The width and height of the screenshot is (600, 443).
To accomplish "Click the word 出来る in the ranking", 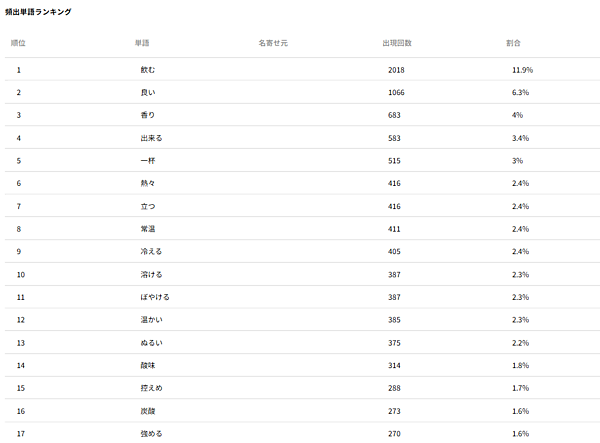I will 151,138.
